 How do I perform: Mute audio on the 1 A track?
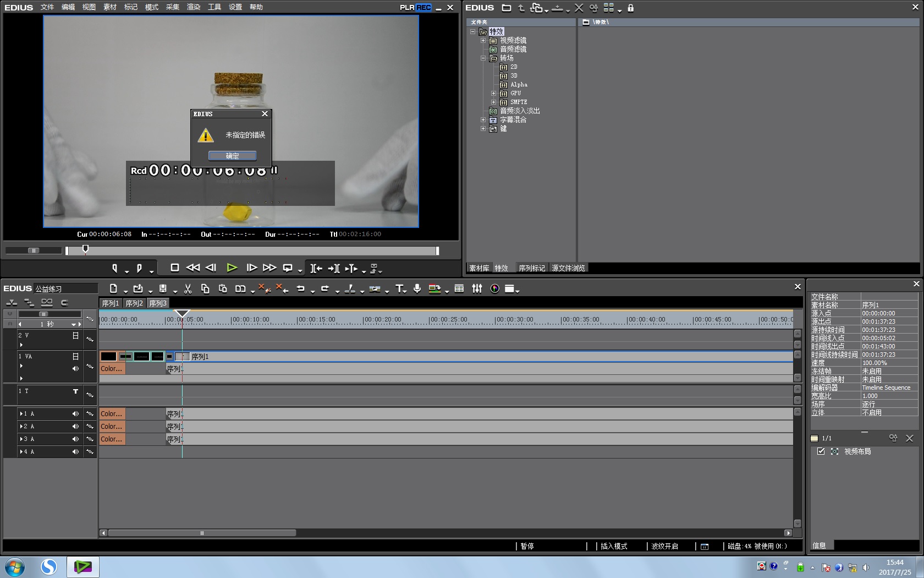[75, 413]
